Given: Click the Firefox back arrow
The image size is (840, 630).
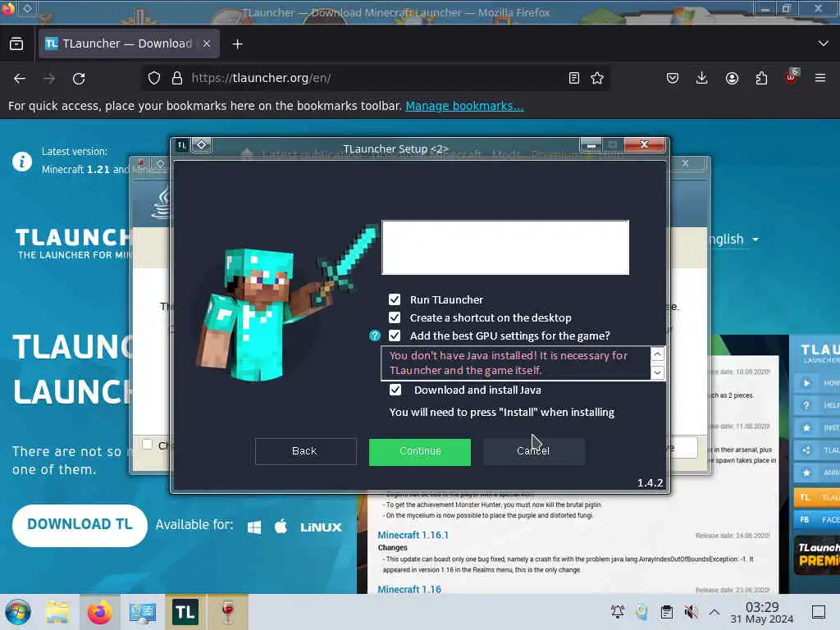Looking at the screenshot, I should click(x=20, y=78).
